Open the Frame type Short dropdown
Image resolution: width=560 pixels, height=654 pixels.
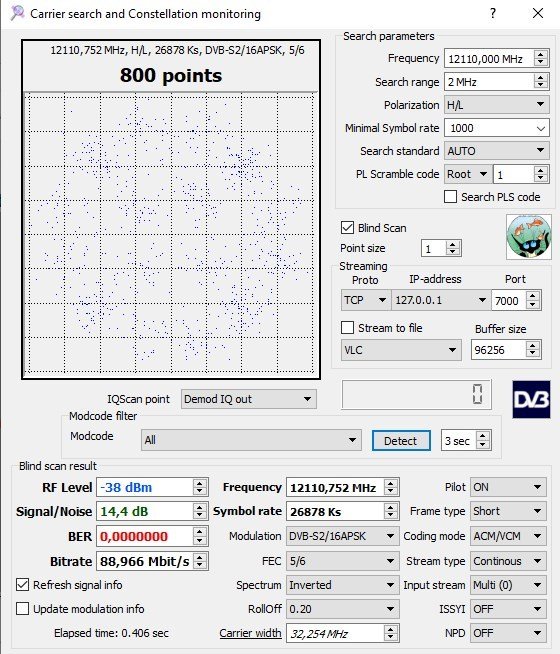point(508,511)
